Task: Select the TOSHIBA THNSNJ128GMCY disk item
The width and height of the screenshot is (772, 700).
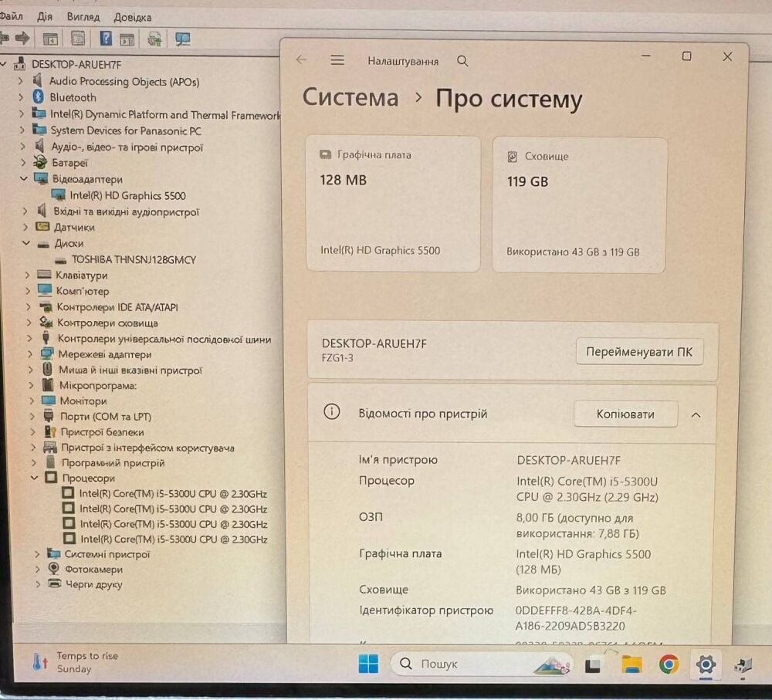Action: [x=134, y=259]
